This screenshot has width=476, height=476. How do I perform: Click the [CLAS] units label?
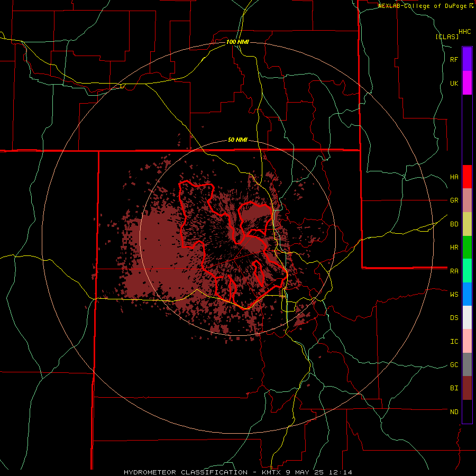pos(447,36)
